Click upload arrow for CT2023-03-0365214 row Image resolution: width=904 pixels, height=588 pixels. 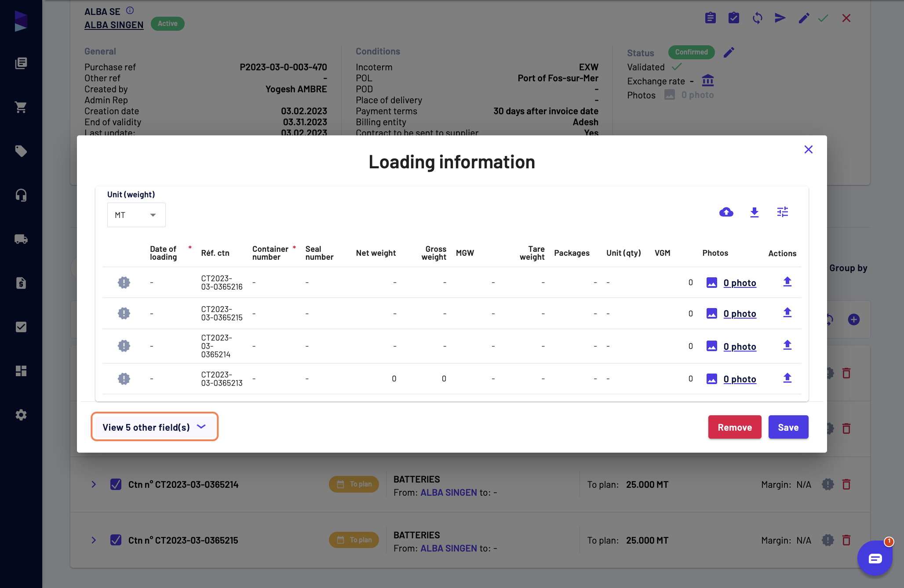[x=787, y=345]
